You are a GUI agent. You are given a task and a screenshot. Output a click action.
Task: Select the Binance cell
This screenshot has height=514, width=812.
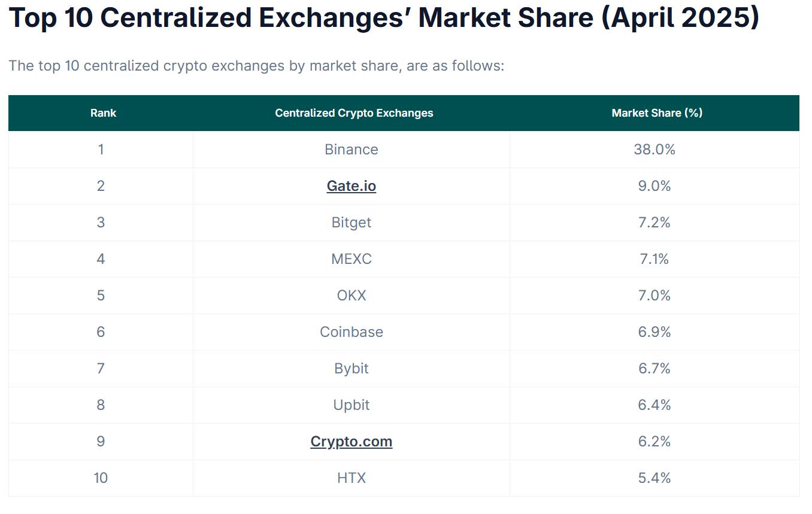(x=351, y=150)
